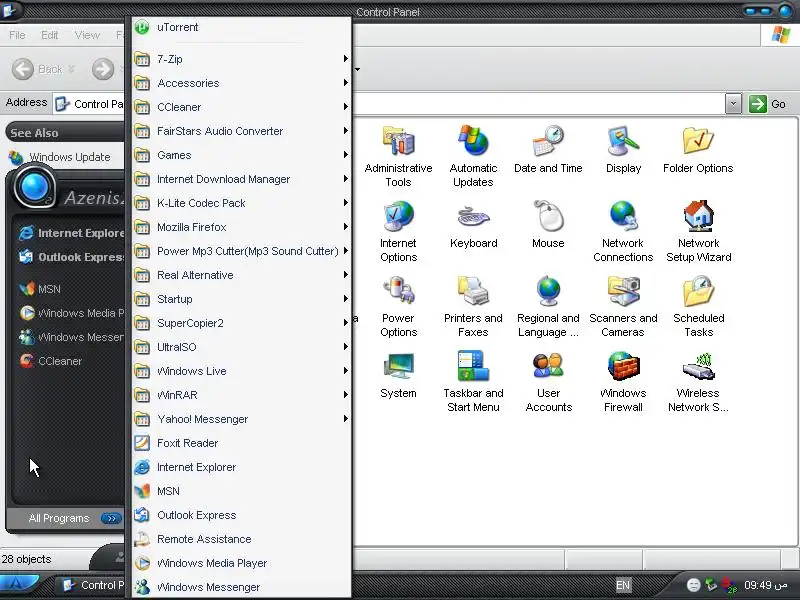Launch Internet Explorer in programs menu list

[x=242, y=467]
